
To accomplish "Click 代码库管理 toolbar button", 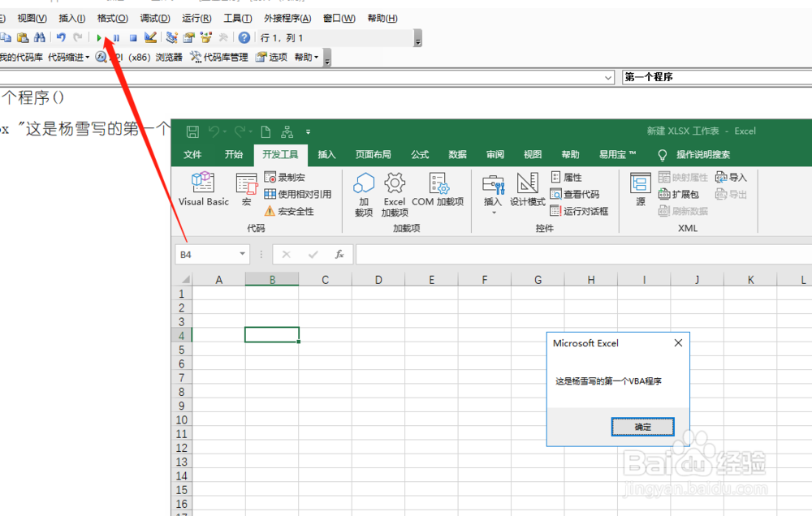I will pos(219,57).
